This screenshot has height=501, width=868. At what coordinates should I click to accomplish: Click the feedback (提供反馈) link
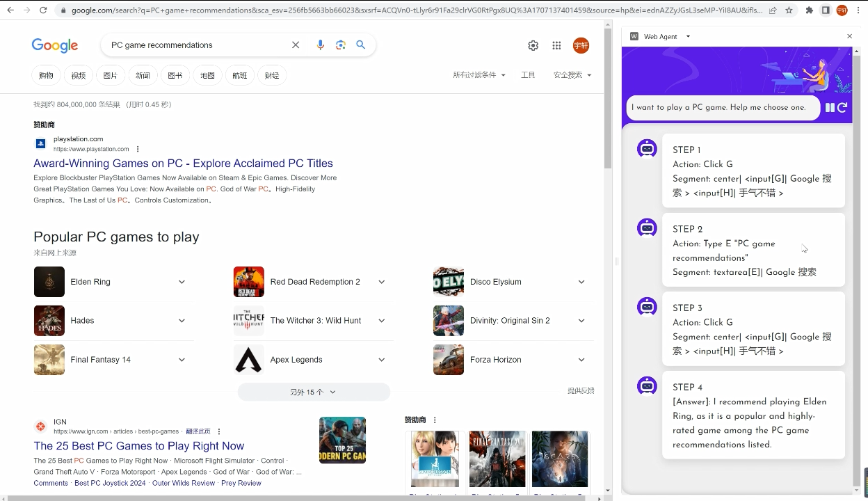pos(581,391)
